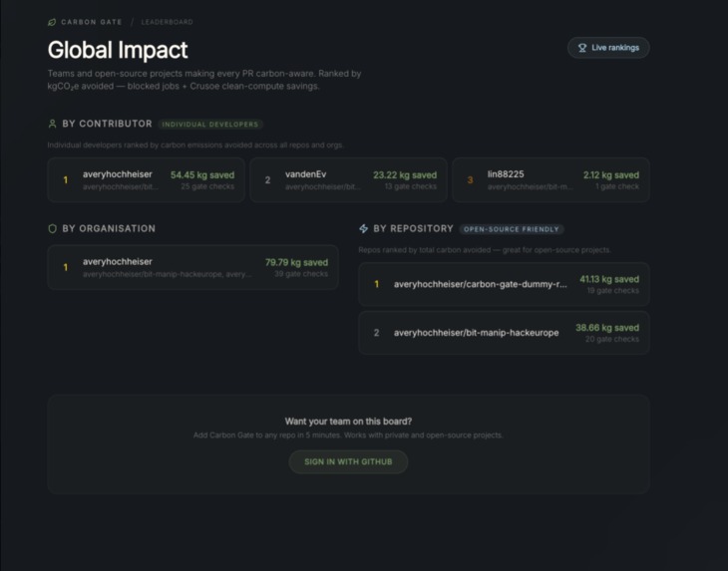Click the 19 gate checks text

point(613,290)
